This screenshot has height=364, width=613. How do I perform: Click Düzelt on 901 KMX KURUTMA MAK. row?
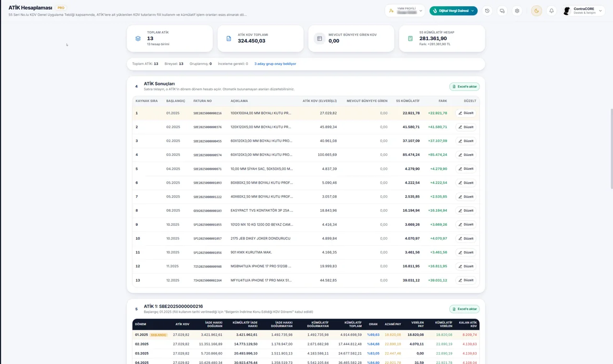click(x=466, y=253)
